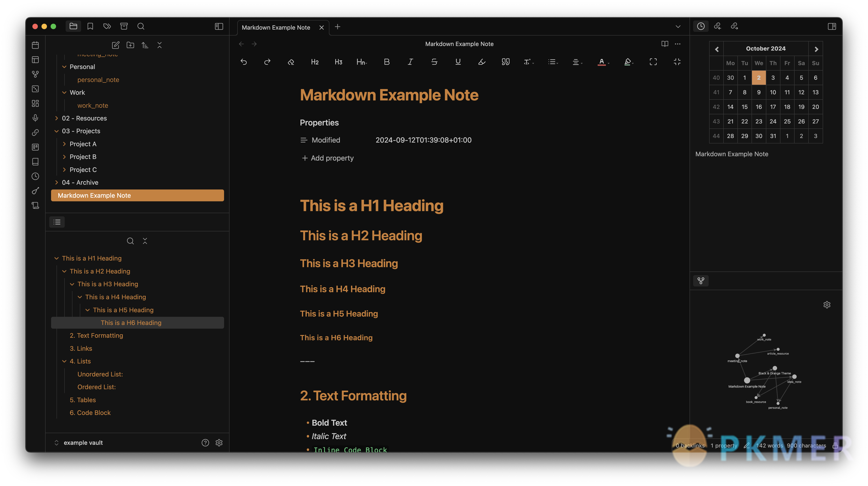868x486 pixels.
Task: Click the Redo toolbar icon
Action: click(x=267, y=62)
